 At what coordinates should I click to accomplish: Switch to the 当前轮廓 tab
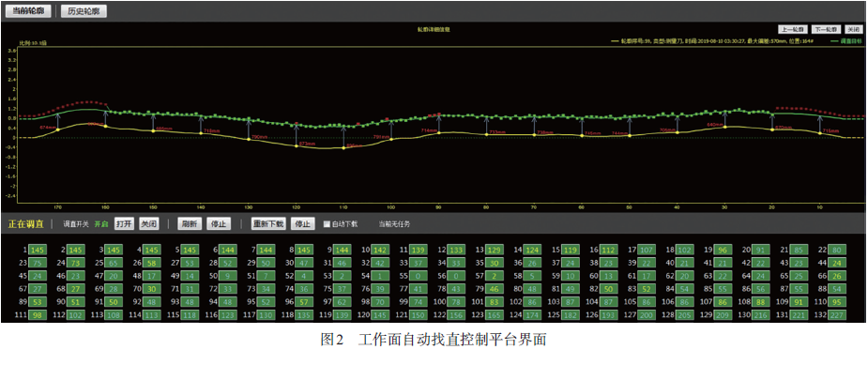coord(28,10)
